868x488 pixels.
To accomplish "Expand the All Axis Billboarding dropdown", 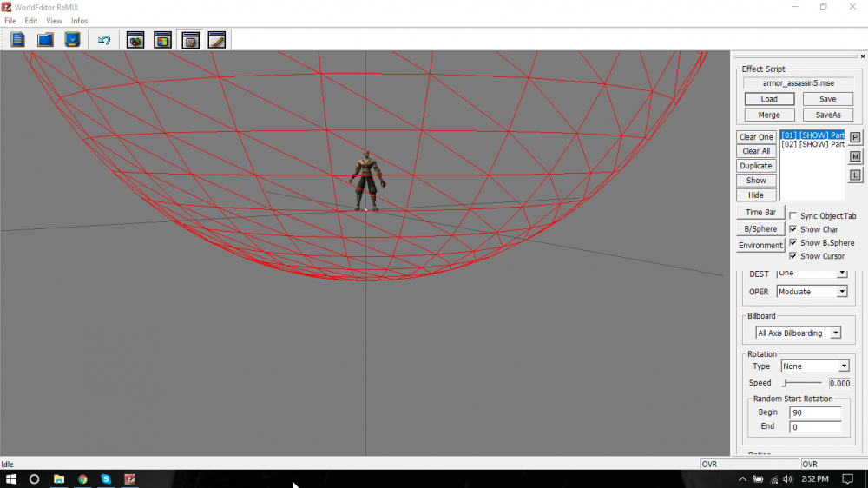I will coord(798,333).
